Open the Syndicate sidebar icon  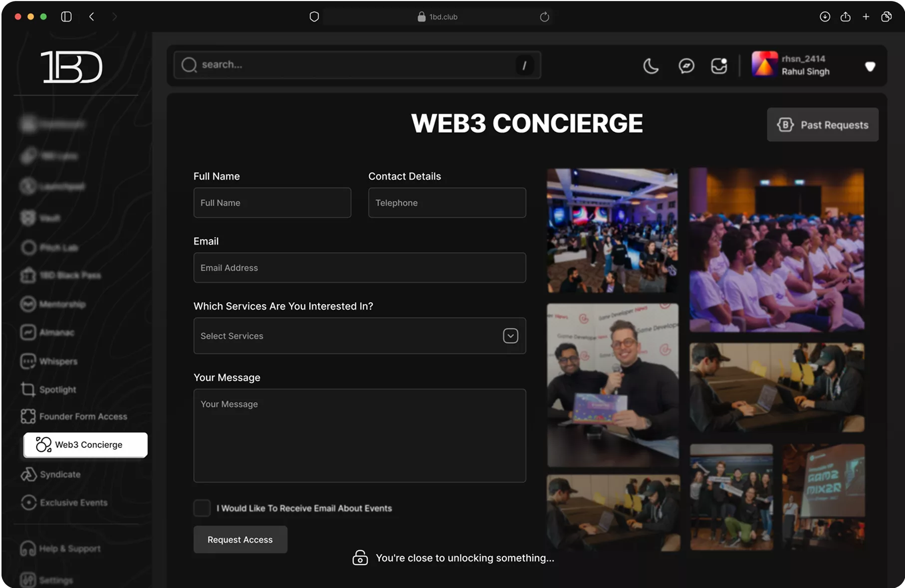28,474
